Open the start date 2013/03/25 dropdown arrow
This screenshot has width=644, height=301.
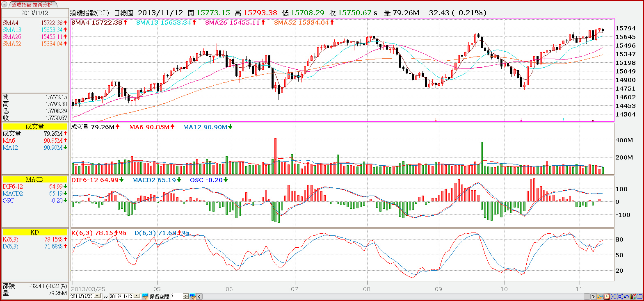[97, 296]
